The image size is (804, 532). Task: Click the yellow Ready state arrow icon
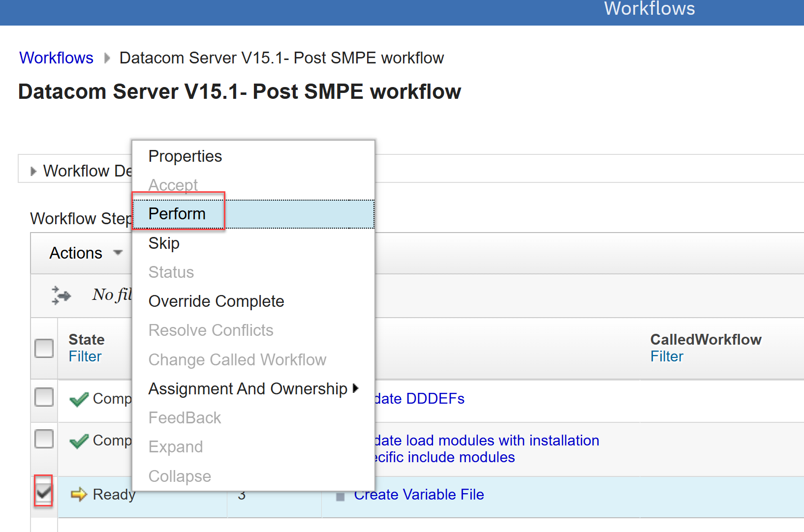pyautogui.click(x=79, y=494)
